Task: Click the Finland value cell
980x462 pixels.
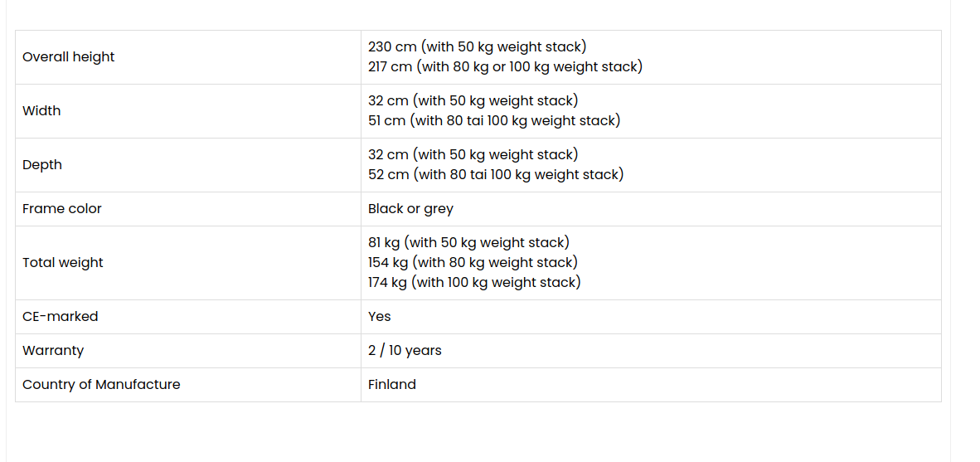Action: coord(392,385)
